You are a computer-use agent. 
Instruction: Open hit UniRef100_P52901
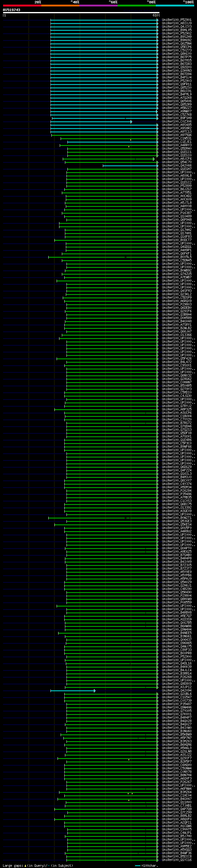pyautogui.click(x=177, y=20)
